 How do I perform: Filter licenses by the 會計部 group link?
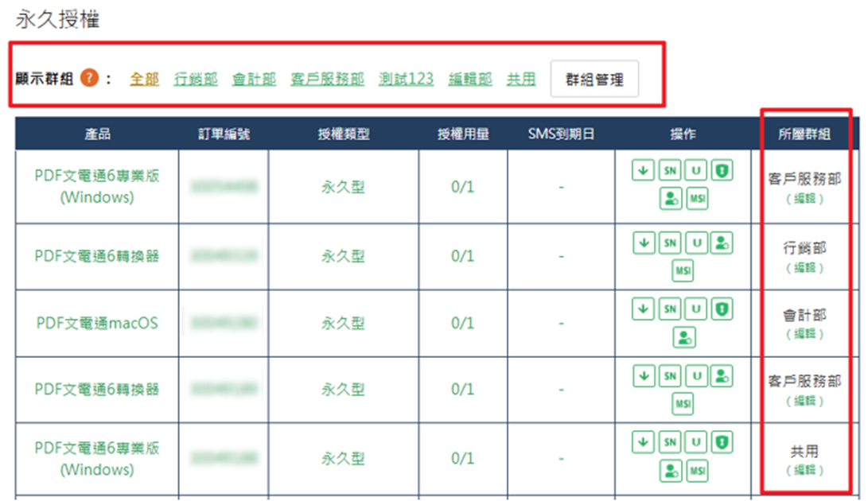coord(254,80)
